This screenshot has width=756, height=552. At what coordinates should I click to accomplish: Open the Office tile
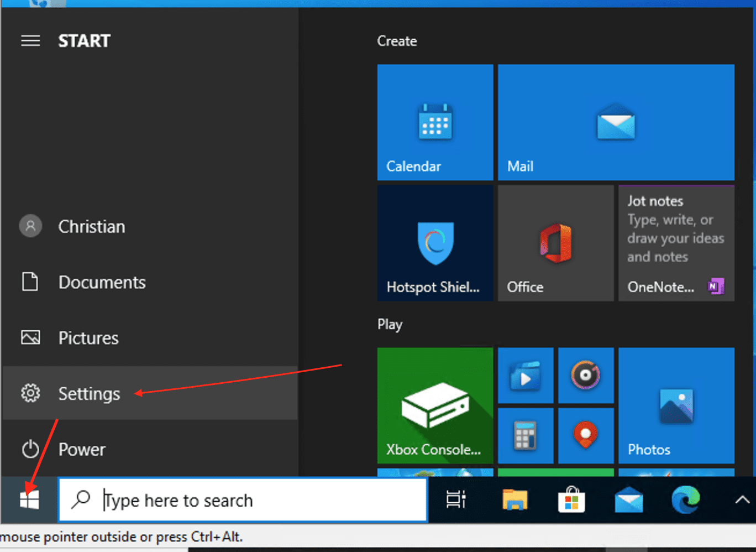tap(555, 243)
